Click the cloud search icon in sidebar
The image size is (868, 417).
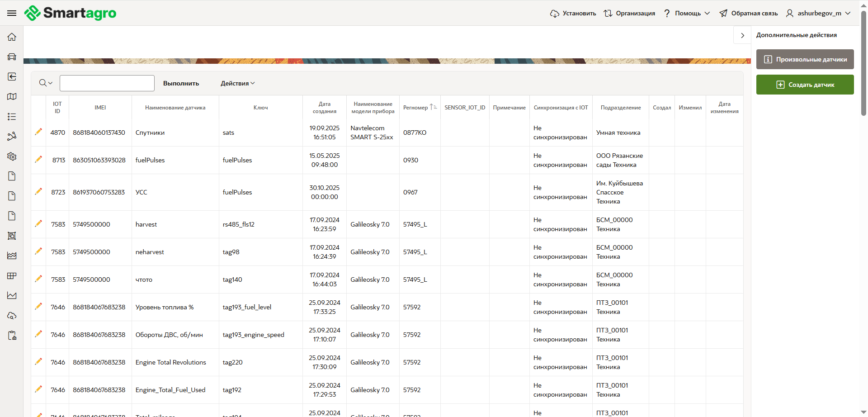(12, 315)
